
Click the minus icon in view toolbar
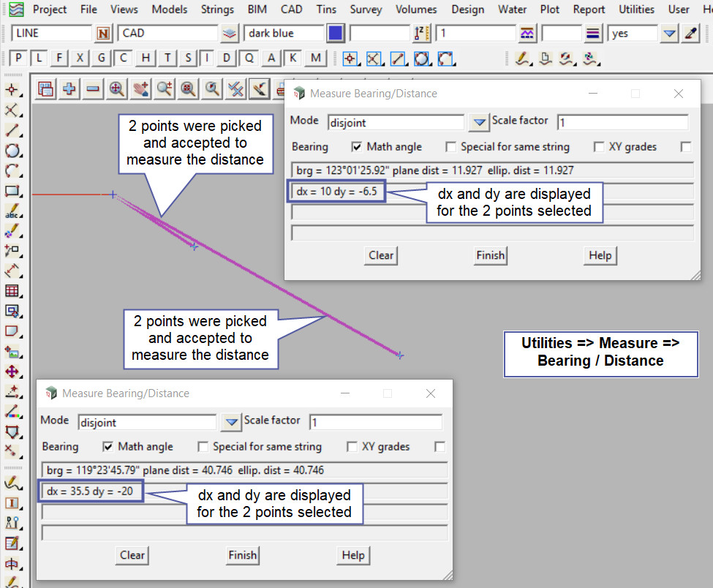(x=93, y=88)
